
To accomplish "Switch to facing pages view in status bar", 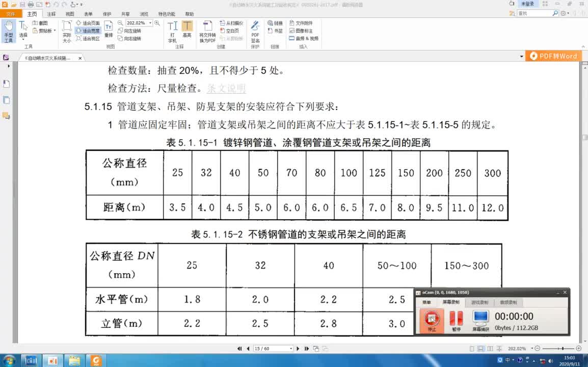I will (x=490, y=349).
